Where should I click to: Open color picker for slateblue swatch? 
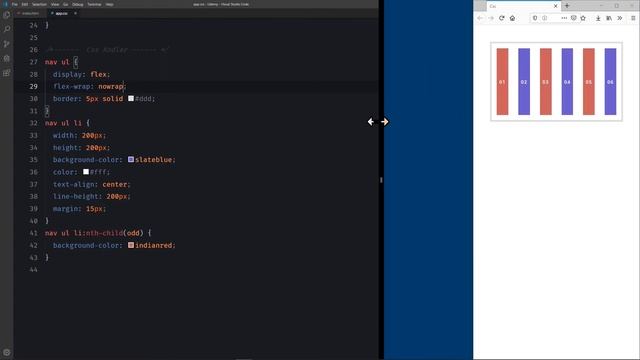pyautogui.click(x=131, y=160)
